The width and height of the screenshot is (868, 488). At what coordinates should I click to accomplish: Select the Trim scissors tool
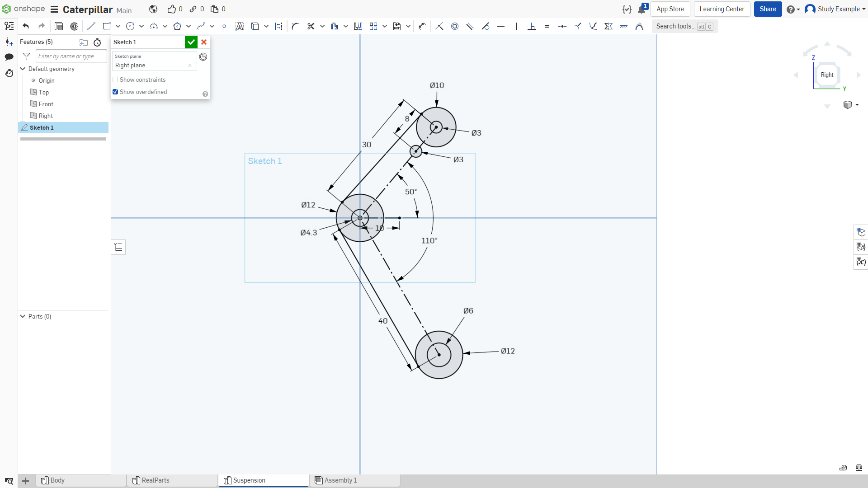coord(311,26)
